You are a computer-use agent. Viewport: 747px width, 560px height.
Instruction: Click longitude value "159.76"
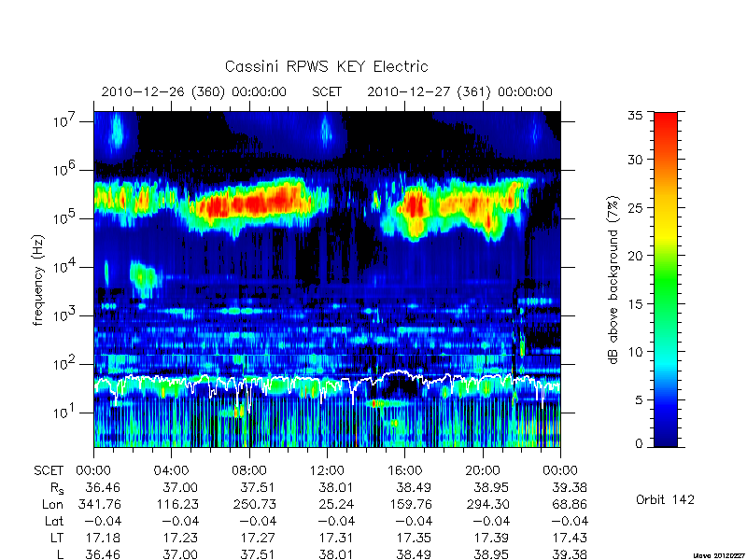(x=410, y=504)
